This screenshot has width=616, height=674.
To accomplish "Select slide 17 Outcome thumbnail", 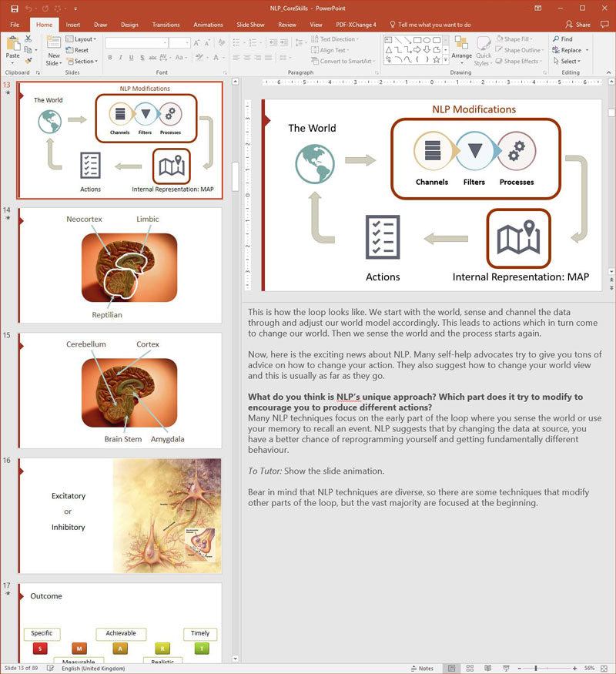I will pos(120,623).
